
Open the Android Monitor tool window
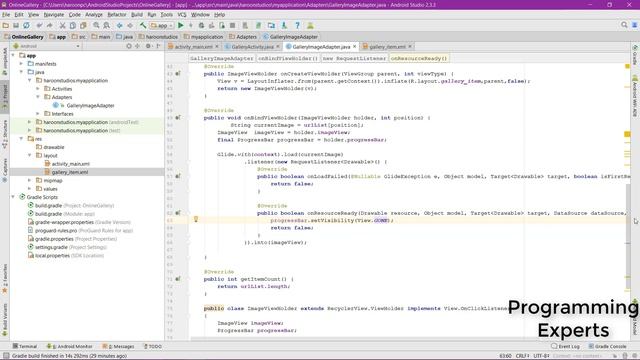[69, 346]
